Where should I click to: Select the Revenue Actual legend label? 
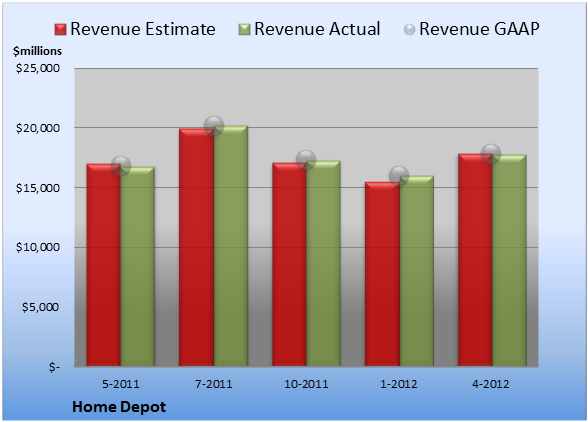pyautogui.click(x=317, y=29)
